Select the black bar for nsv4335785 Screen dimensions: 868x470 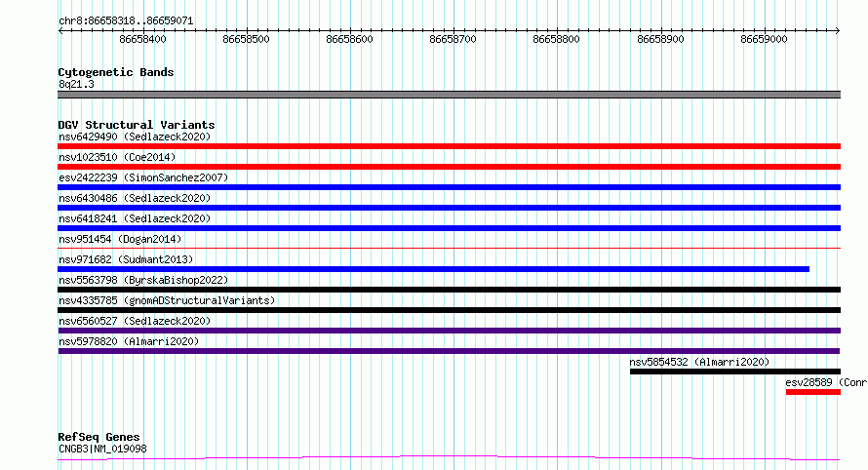[x=449, y=310]
